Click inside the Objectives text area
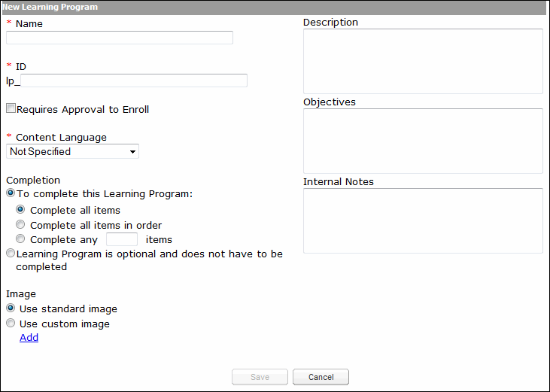The image size is (550, 392). pyautogui.click(x=423, y=141)
